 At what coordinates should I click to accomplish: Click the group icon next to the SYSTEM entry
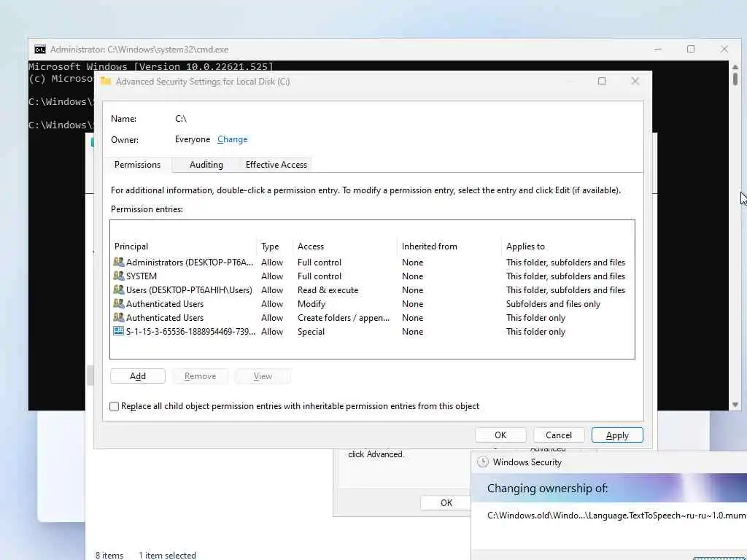pos(119,276)
